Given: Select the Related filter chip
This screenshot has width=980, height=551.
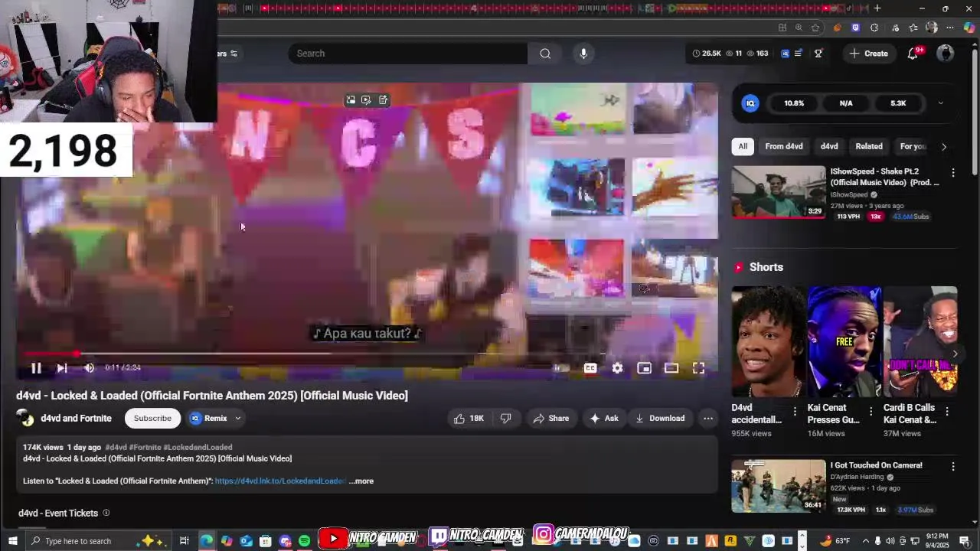Looking at the screenshot, I should pyautogui.click(x=869, y=146).
